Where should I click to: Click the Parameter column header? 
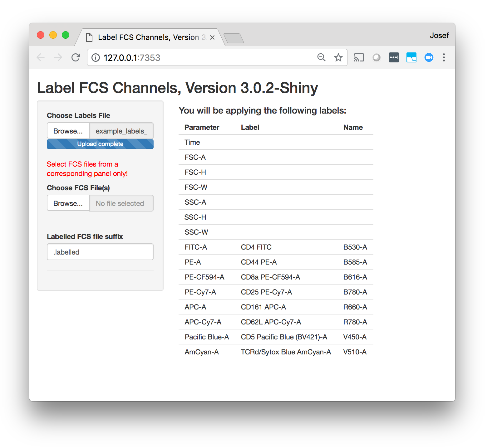[x=202, y=127]
